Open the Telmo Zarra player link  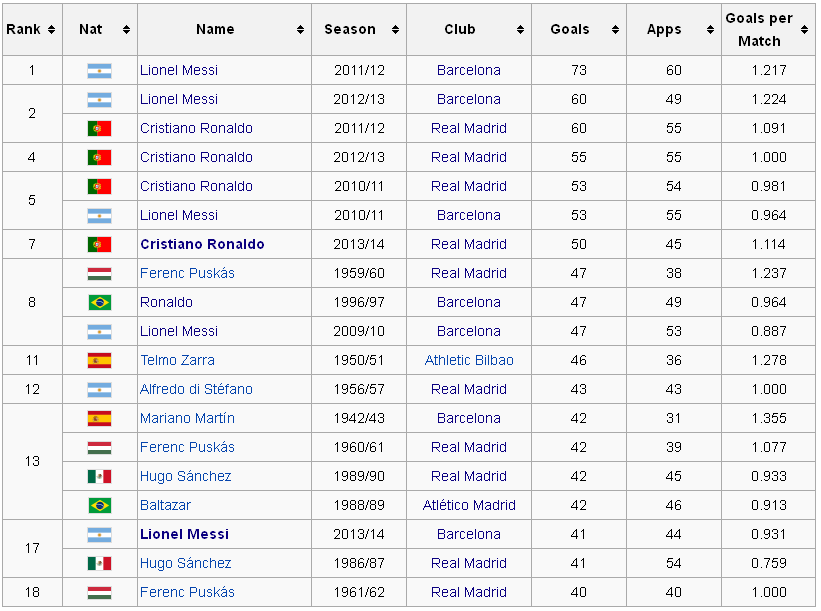(177, 360)
